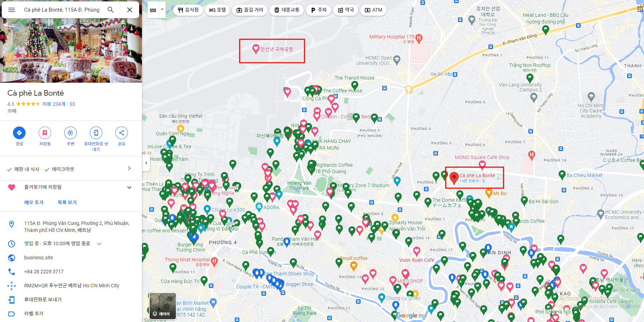Expand the 매장 내 식사 service options row
Viewport: 644px width, 322px height.
coord(71,169)
